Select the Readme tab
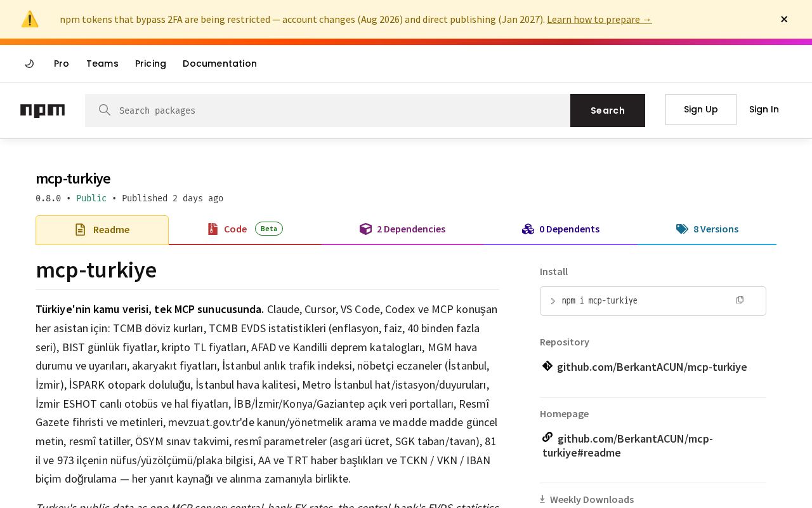The height and width of the screenshot is (508, 812). [102, 230]
